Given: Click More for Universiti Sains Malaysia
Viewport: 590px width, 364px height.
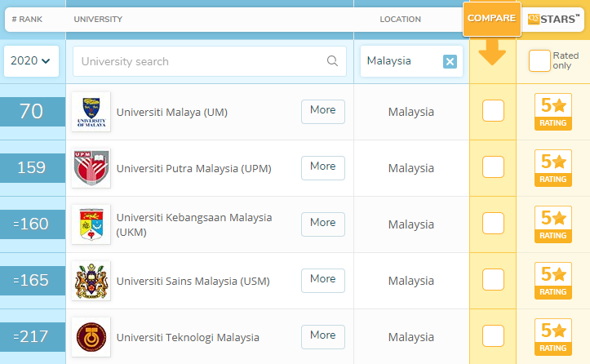Looking at the screenshot, I should (x=323, y=281).
